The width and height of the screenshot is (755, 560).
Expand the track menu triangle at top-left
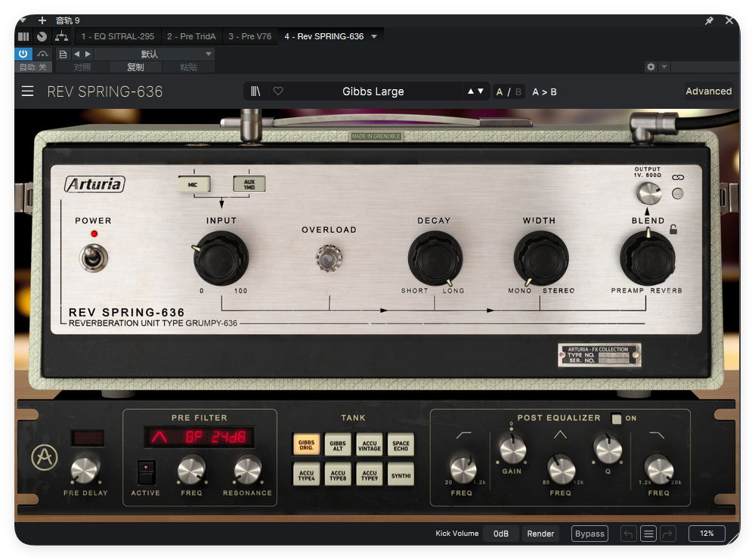pos(23,20)
